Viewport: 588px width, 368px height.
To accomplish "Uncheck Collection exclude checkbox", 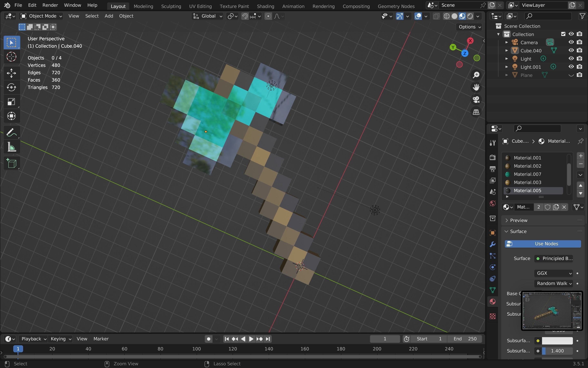I will (563, 34).
